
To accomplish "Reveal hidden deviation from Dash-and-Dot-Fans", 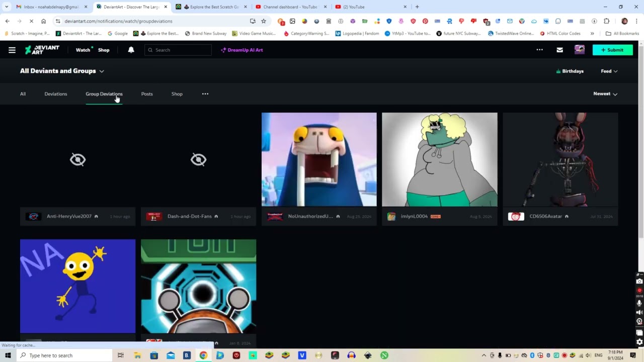I will click(x=198, y=159).
